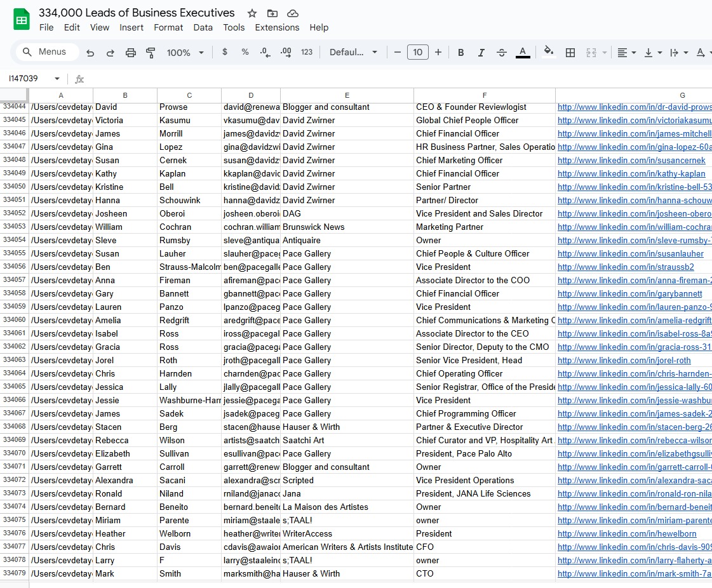This screenshot has height=588, width=712.
Task: Click the formula bar fx
Action: point(79,79)
